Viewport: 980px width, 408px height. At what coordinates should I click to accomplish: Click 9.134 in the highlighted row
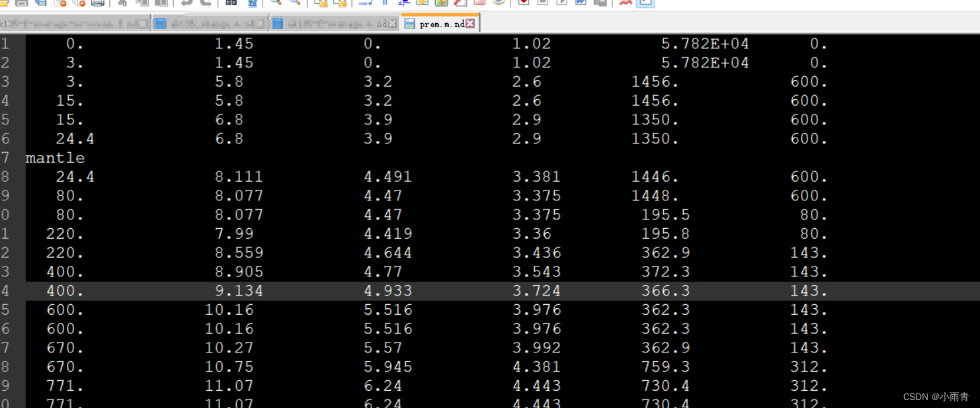239,291
